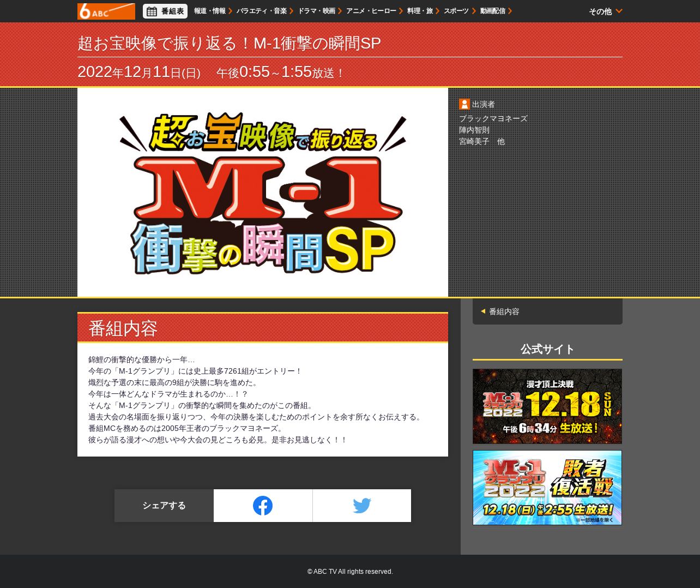Jump to 番組内容 in side navigation
This screenshot has width=700, height=588.
point(547,311)
